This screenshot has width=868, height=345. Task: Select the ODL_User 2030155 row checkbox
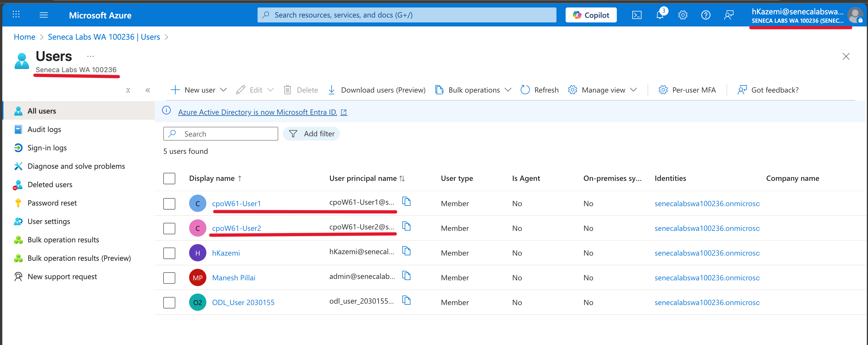[169, 302]
